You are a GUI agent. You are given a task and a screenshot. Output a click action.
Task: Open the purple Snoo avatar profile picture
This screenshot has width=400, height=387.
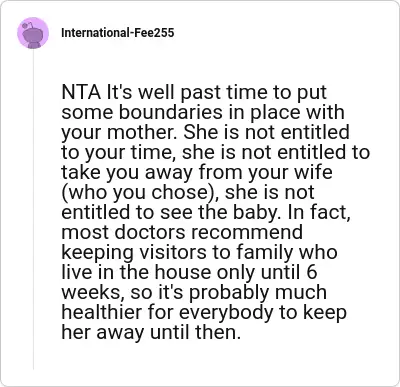(33, 33)
